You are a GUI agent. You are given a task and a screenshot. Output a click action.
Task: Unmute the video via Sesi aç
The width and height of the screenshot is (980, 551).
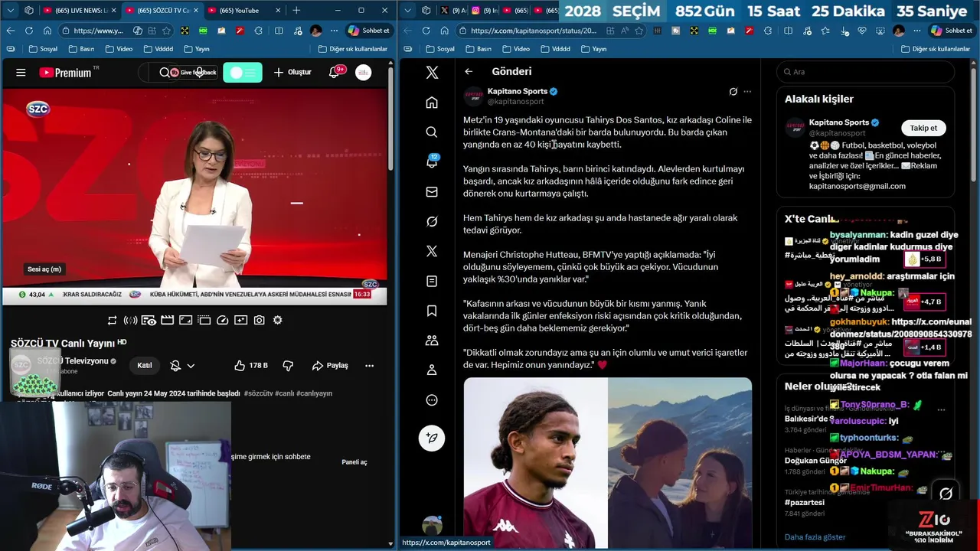click(44, 269)
